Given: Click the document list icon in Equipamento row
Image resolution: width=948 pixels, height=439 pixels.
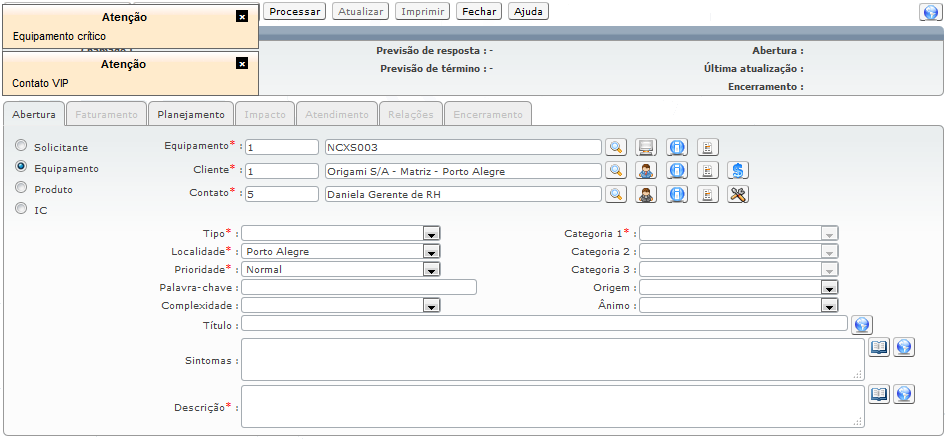Looking at the screenshot, I should coord(707,147).
